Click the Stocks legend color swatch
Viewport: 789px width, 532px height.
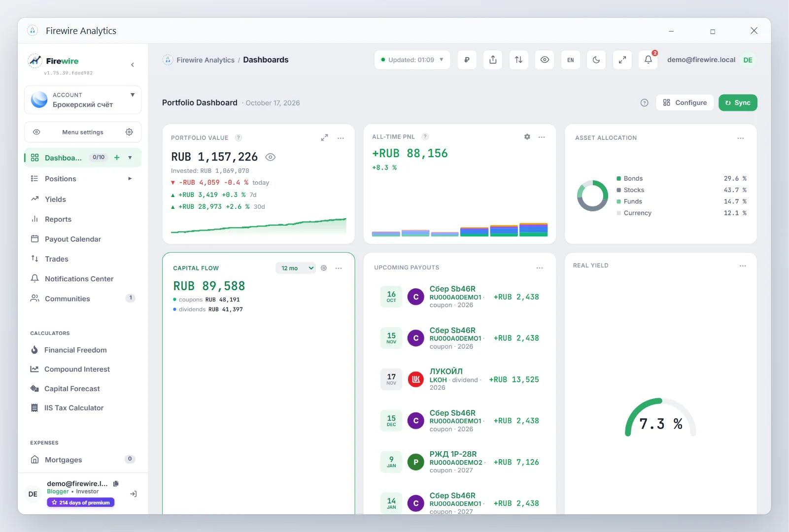tap(618, 190)
